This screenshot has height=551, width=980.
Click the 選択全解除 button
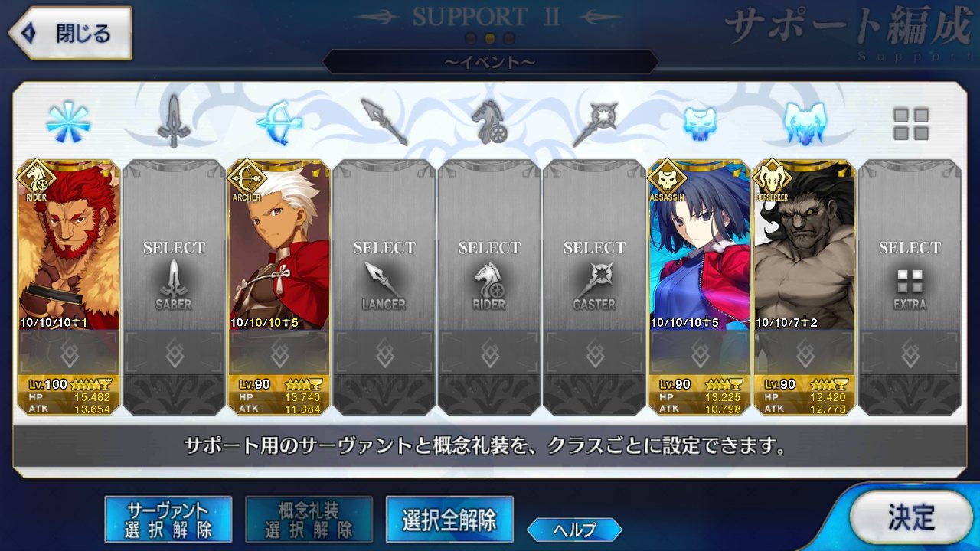point(449,520)
